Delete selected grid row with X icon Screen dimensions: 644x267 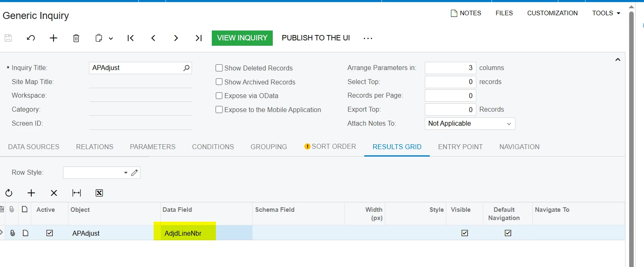pyautogui.click(x=54, y=193)
